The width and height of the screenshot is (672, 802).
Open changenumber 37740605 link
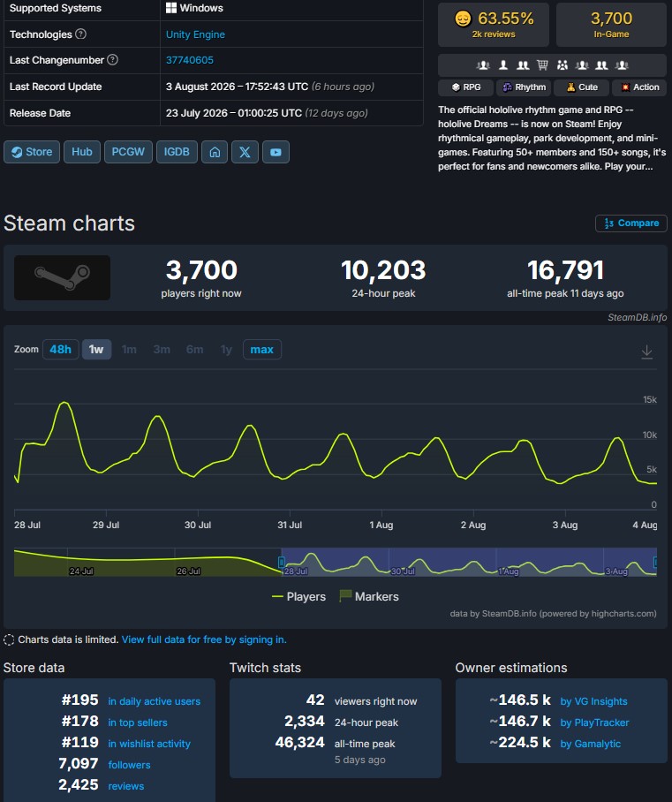point(190,60)
